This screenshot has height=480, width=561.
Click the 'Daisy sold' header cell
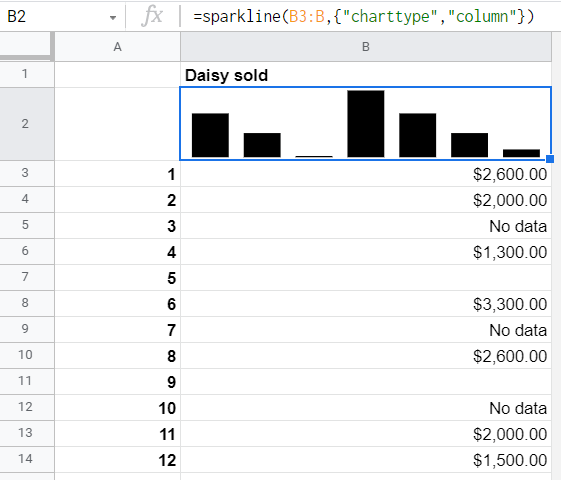click(x=366, y=74)
